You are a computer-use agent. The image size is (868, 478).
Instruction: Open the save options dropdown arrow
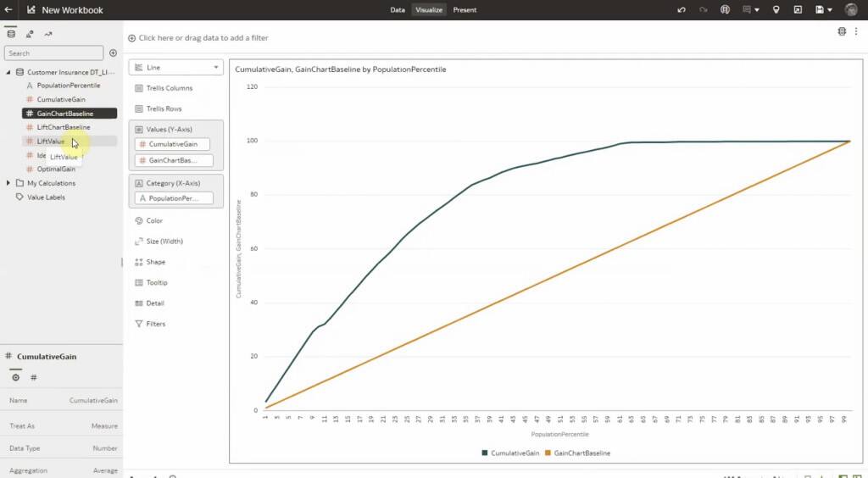point(829,10)
